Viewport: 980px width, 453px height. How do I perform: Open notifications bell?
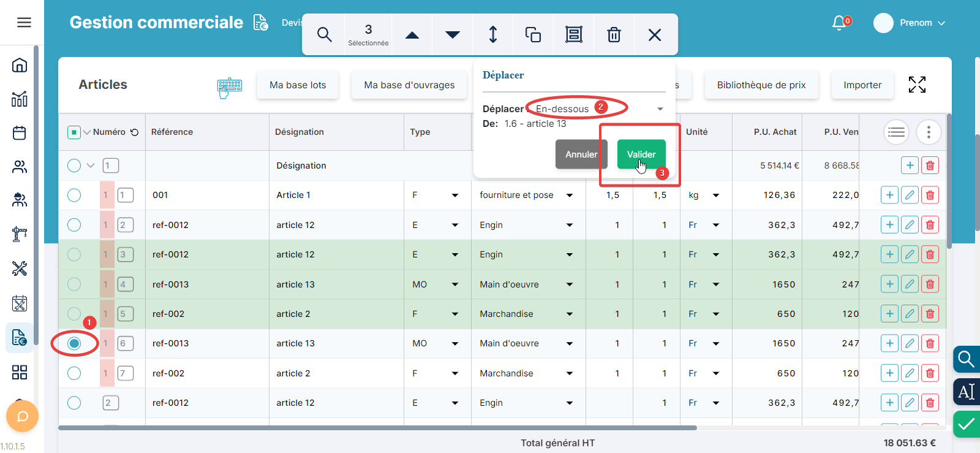pyautogui.click(x=839, y=23)
